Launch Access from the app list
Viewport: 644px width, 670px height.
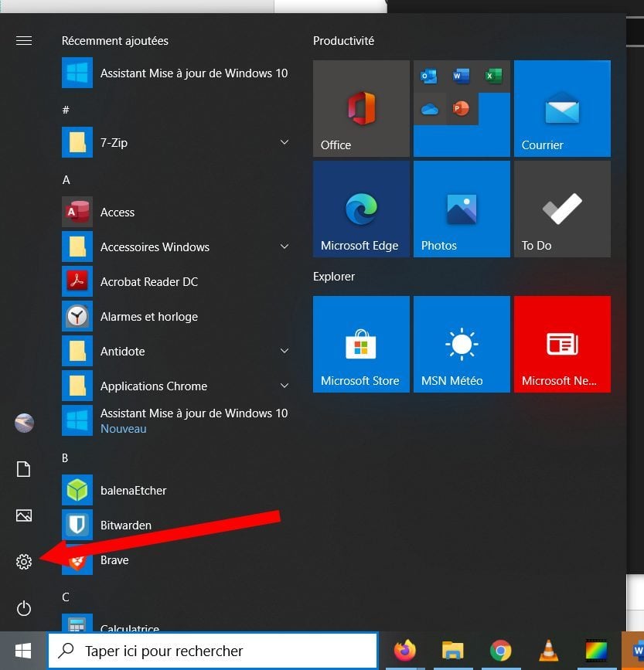click(176, 212)
